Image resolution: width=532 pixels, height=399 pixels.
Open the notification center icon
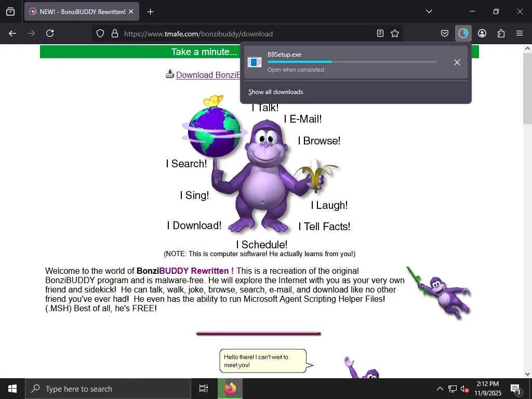(516, 389)
